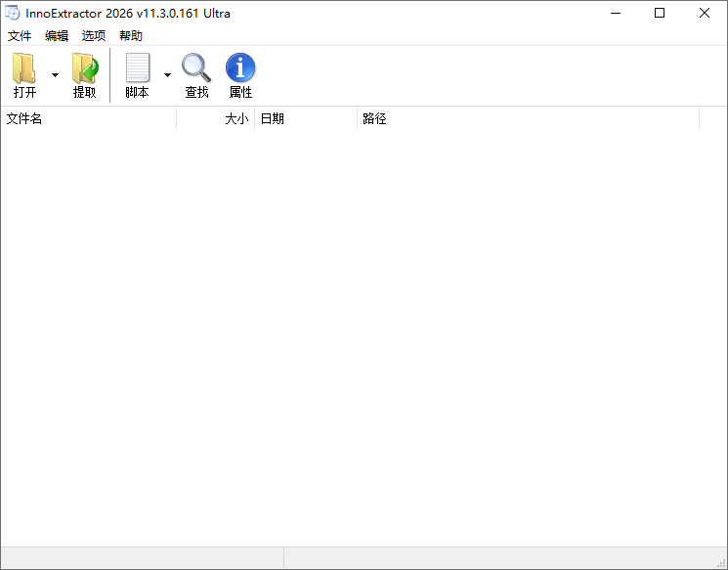728x570 pixels.
Task: Click the 查找 (Find) magnifier icon
Action: pos(196,67)
